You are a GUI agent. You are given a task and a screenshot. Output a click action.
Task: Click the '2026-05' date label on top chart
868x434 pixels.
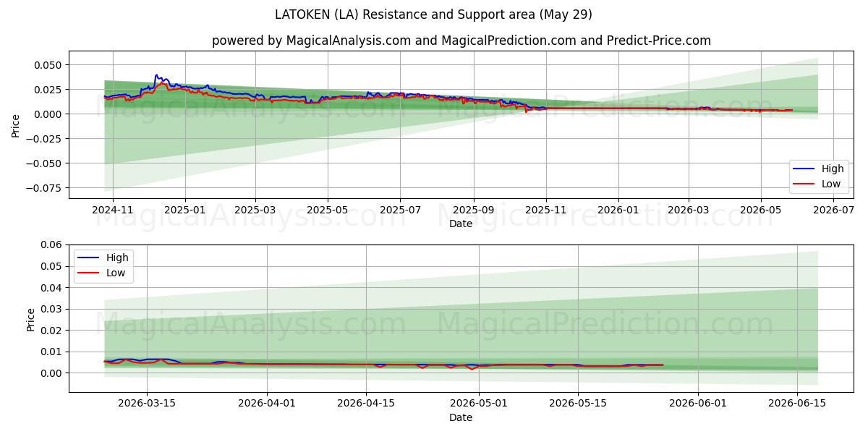(761, 210)
